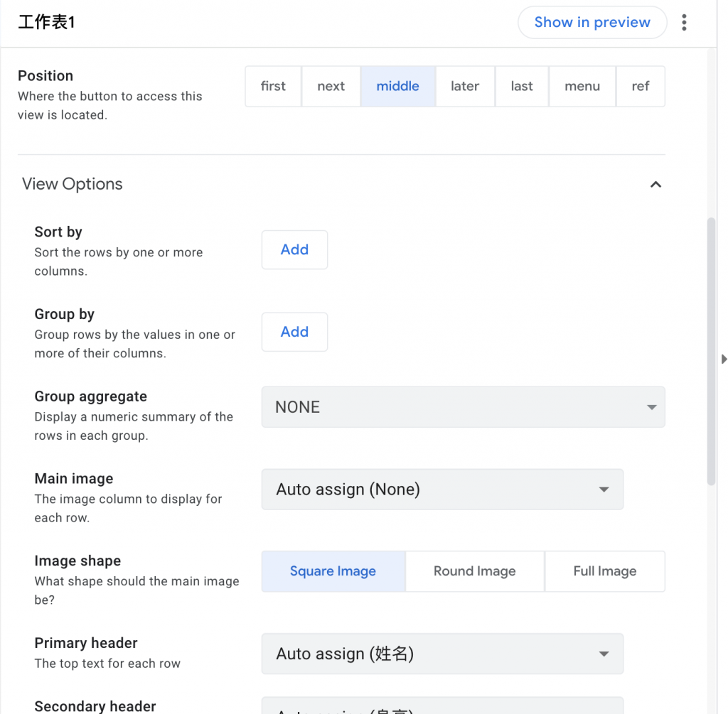Set position to first
Viewport: 728px width, 714px height.
[273, 87]
